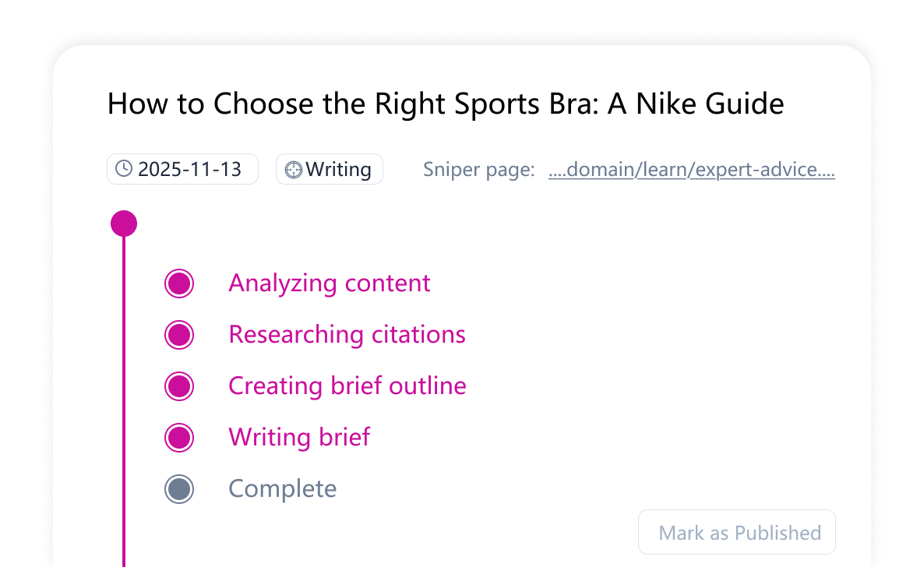Click the Writing status label text
This screenshot has height=567, width=924.
[x=339, y=169]
